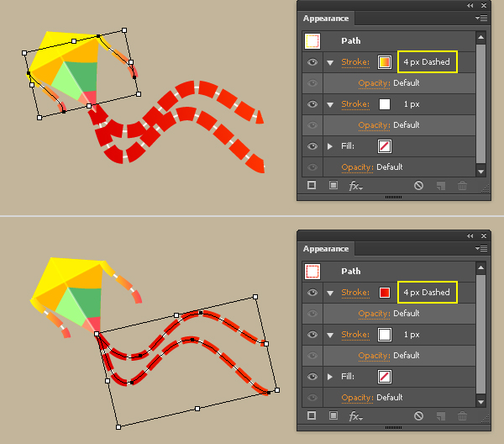The image size is (504, 444).
Task: Click the None fill swatch in top panel
Action: [x=385, y=146]
